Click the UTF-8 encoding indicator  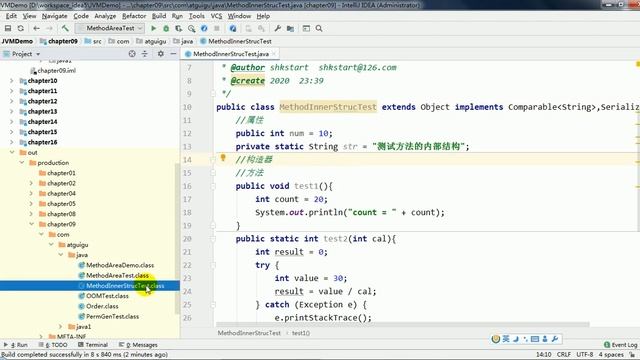584,355
